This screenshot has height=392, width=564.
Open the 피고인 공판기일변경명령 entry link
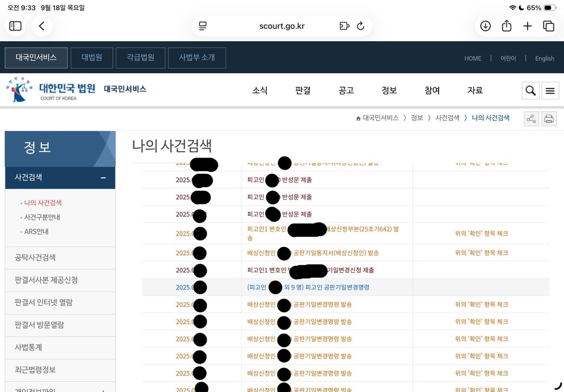[337, 287]
